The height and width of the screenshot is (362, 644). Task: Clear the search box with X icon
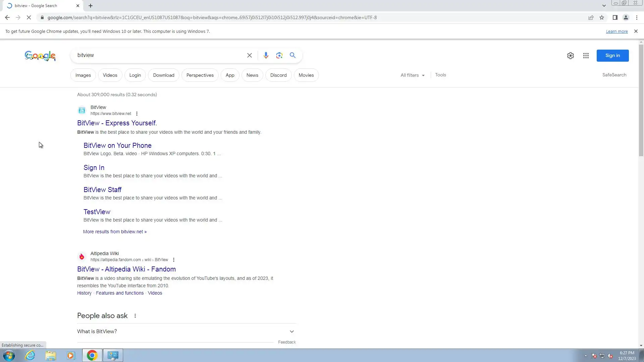(x=249, y=55)
